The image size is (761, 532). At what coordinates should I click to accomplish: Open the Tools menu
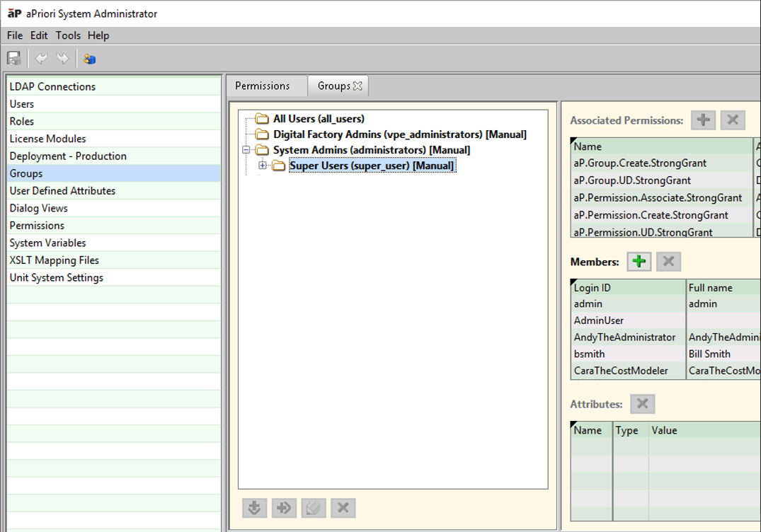[68, 35]
